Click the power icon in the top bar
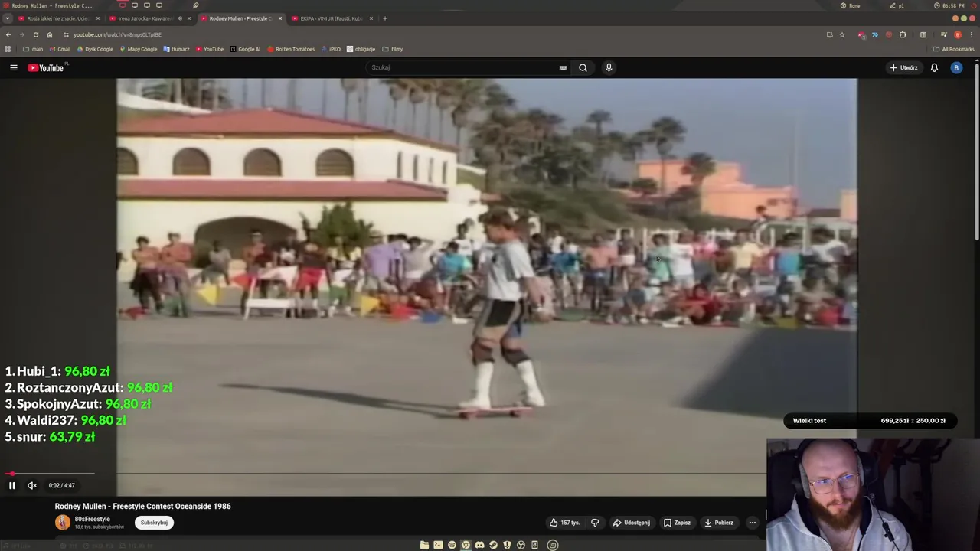Image resolution: width=980 pixels, height=551 pixels. tap(974, 5)
